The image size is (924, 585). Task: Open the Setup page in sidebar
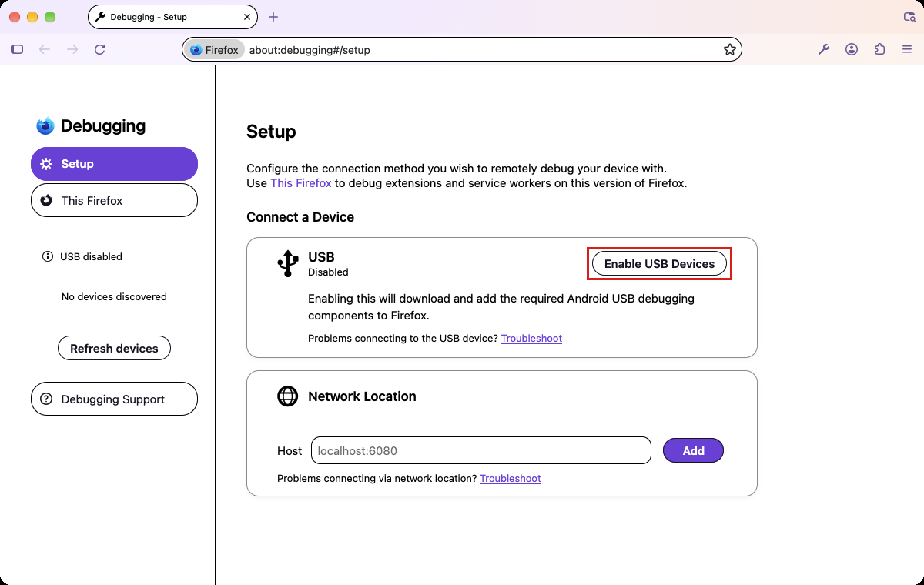[114, 164]
